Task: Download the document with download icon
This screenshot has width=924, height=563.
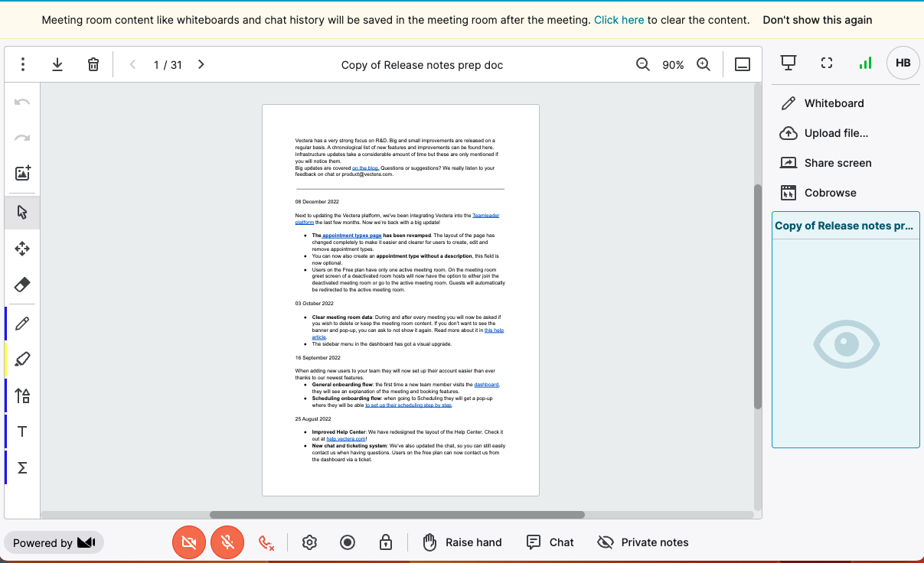Action: coord(57,65)
